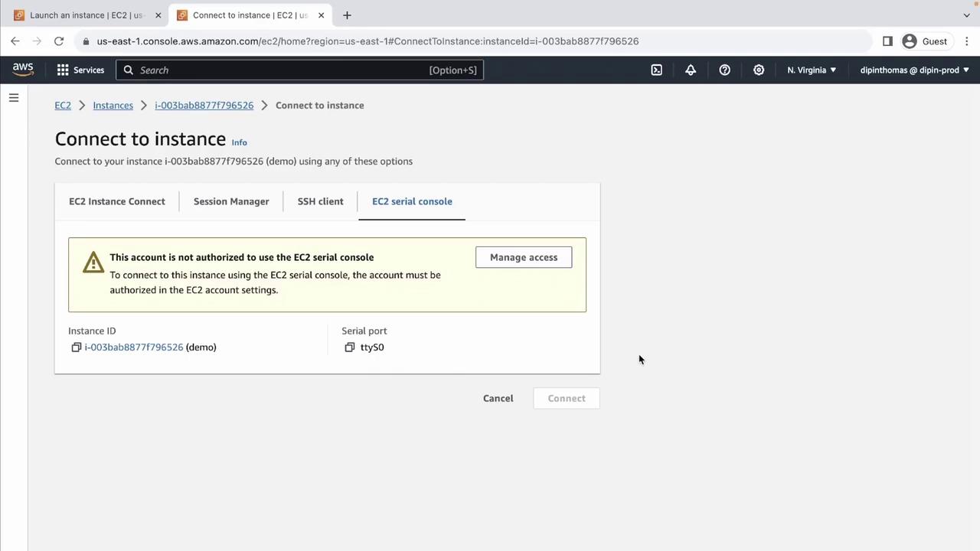Switch to the EC2 Instance Connect tab
This screenshot has height=551, width=980.
coord(117,201)
